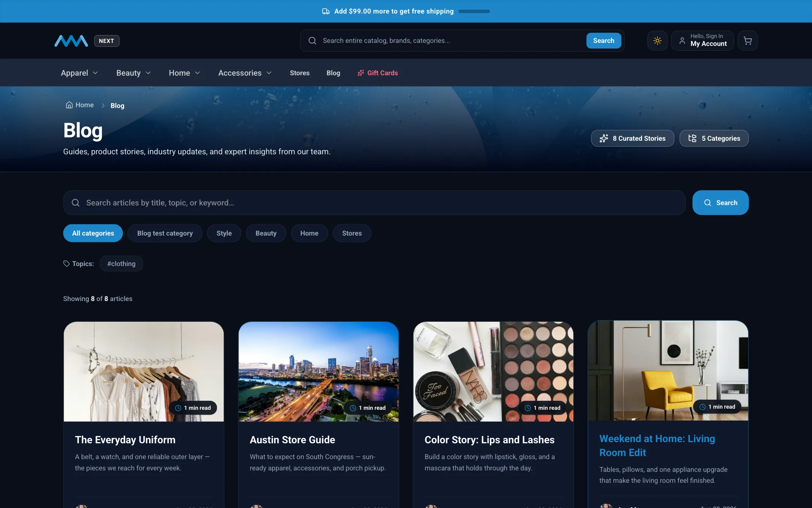Open Weekend at Home: Living Room Edit title
812x508 pixels.
tap(657, 446)
